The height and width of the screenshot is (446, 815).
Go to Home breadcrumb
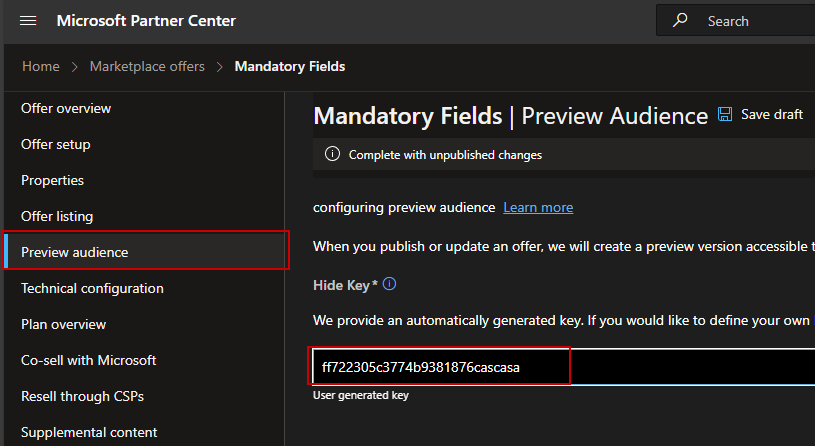[41, 67]
